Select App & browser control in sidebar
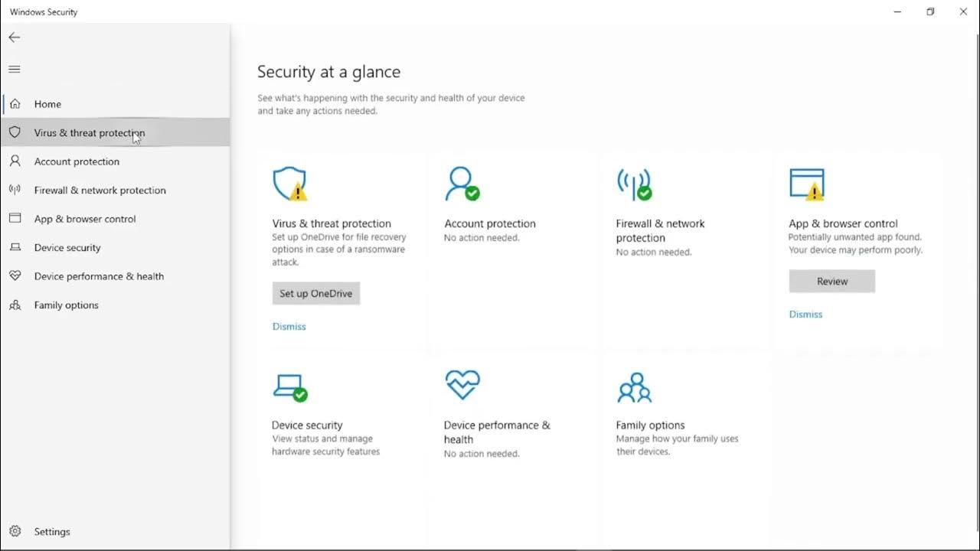This screenshot has height=551, width=980. pos(84,219)
